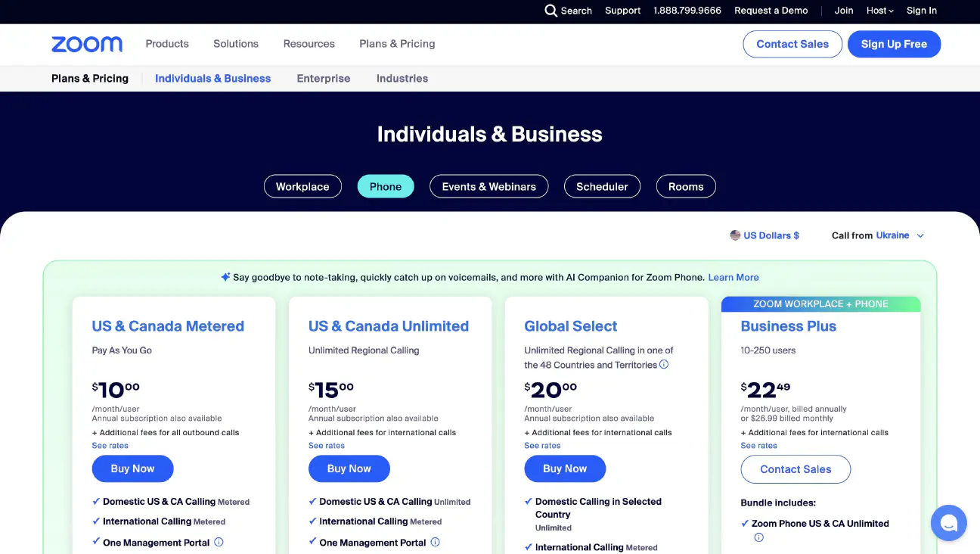
Task: Click the Support link
Action: (623, 11)
